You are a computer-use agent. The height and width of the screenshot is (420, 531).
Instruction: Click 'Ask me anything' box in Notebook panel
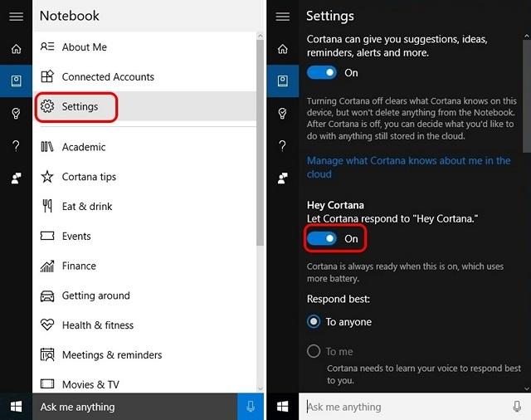coord(134,407)
